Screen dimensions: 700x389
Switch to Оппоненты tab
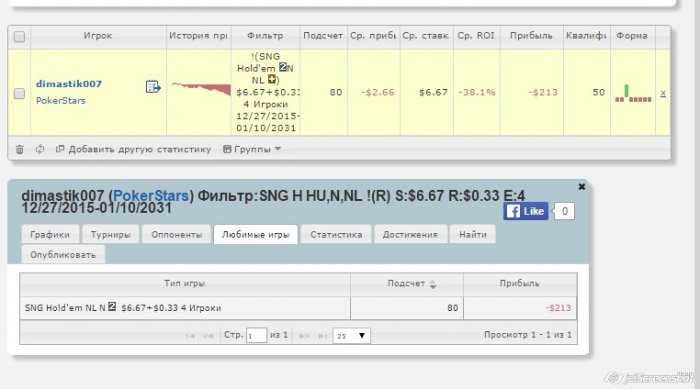coord(176,234)
